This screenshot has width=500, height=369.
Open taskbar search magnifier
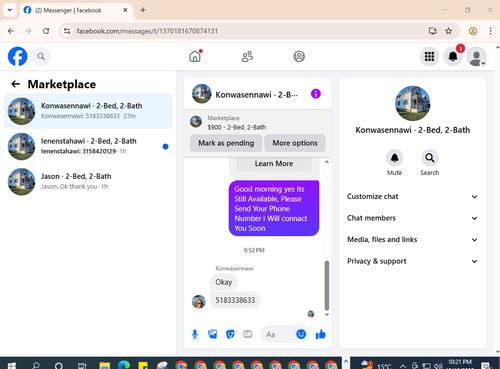click(36, 365)
